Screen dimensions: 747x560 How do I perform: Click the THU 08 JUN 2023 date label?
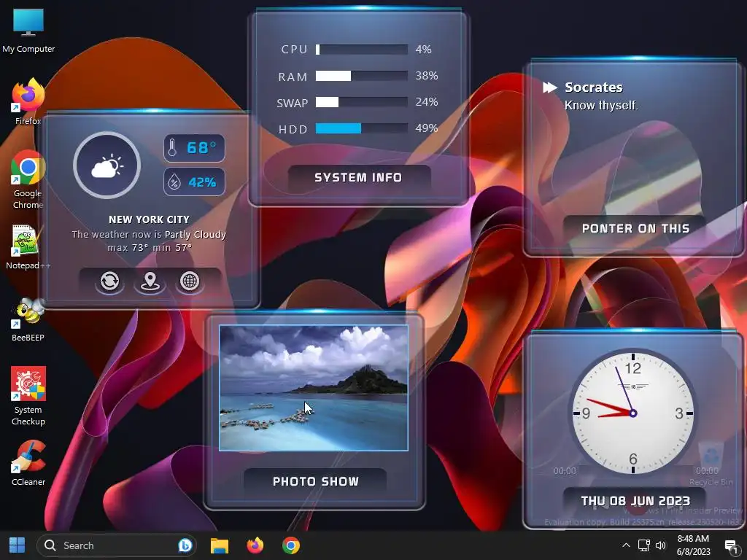point(635,501)
